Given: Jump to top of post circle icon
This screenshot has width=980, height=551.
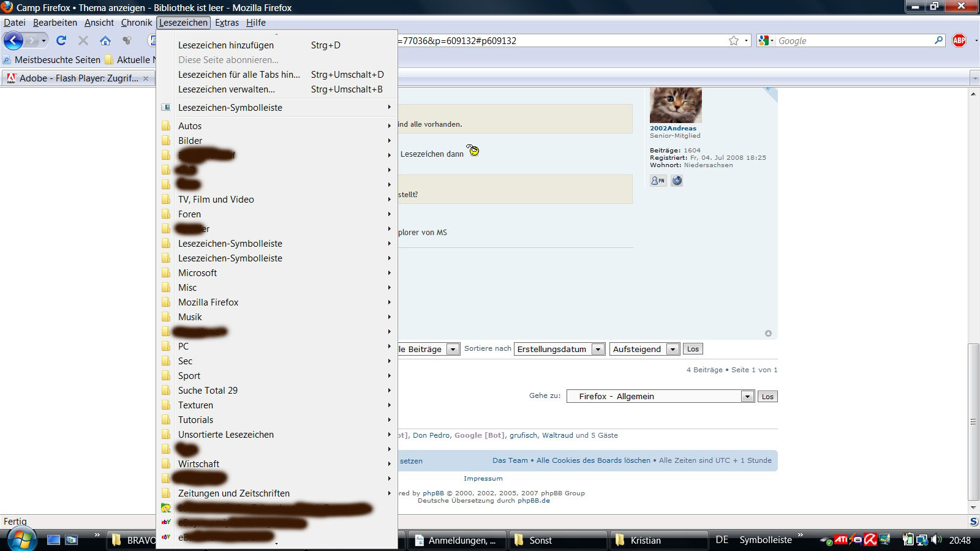Looking at the screenshot, I should (x=768, y=334).
